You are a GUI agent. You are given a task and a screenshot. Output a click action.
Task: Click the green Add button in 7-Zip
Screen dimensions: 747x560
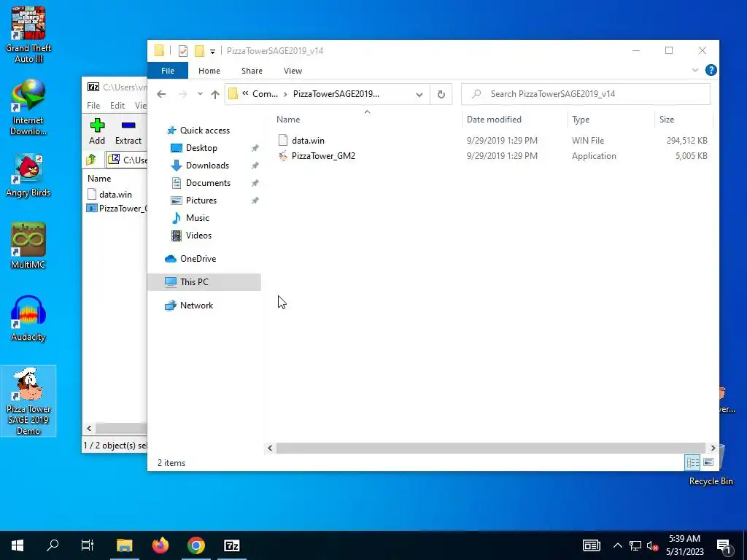(97, 131)
